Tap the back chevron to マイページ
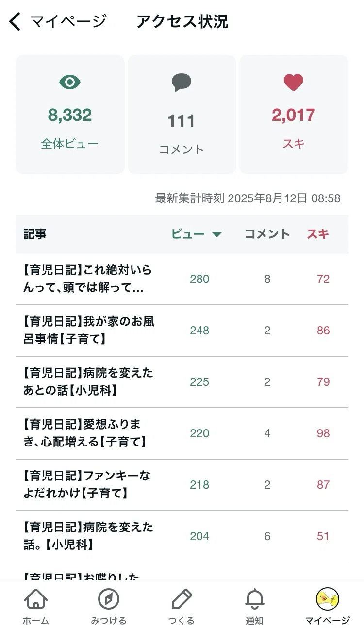The image size is (364, 628). 15,22
